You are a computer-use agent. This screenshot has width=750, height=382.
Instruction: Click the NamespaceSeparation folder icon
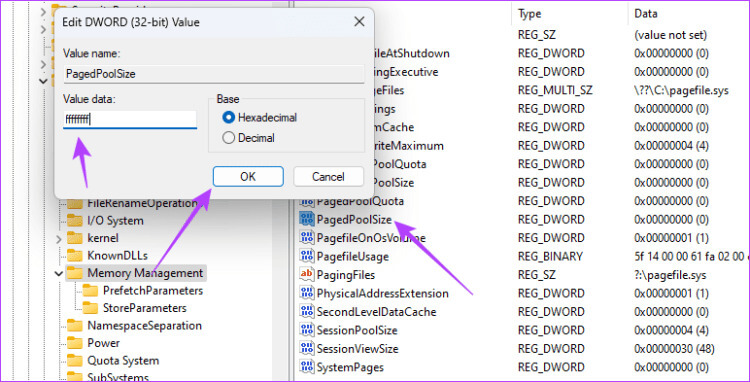75,326
